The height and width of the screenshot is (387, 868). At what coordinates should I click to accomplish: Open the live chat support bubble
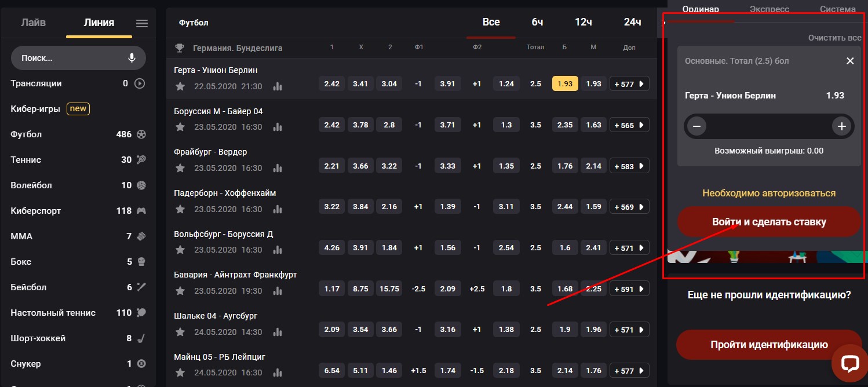(849, 363)
